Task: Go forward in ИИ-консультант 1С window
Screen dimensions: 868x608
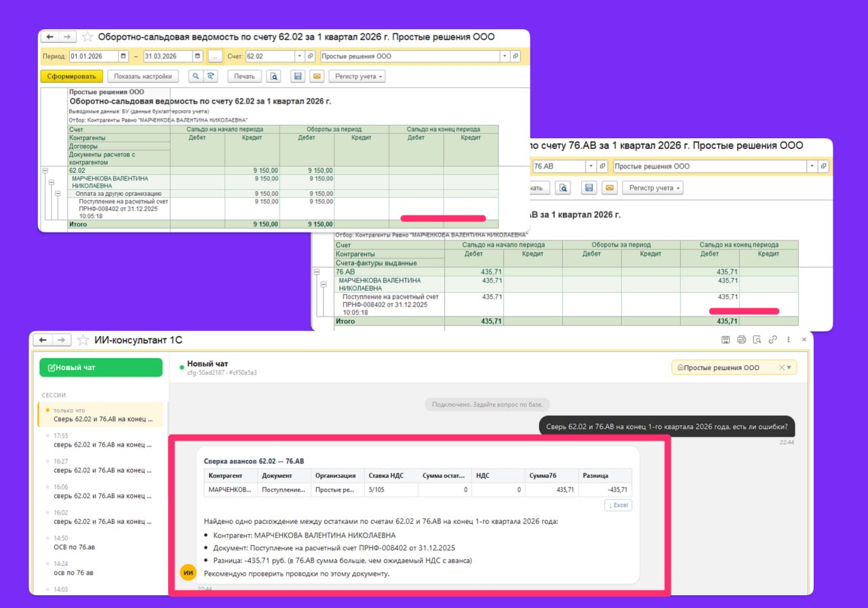Action: tap(61, 340)
